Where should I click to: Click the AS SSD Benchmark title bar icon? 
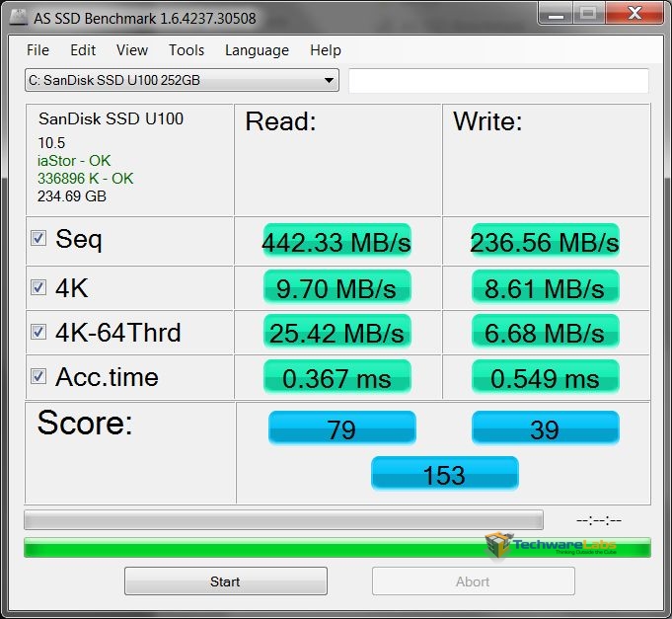18,17
